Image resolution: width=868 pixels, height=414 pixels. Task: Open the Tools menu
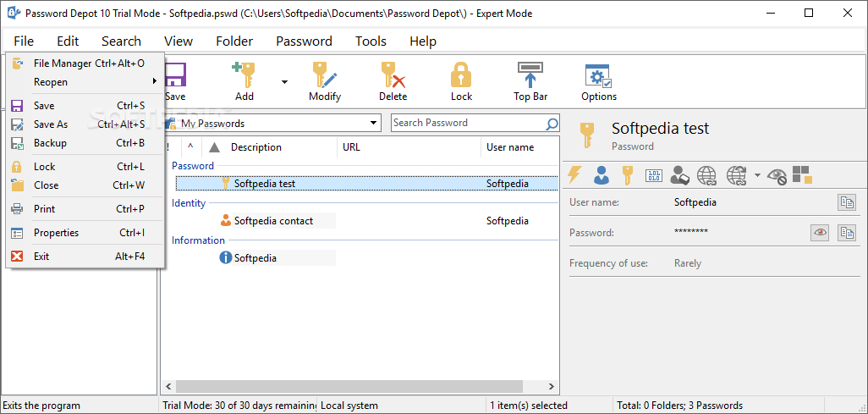tap(371, 41)
